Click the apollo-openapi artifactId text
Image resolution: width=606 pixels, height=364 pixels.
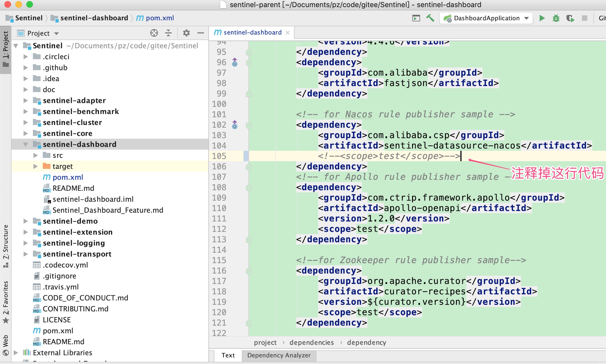pos(422,208)
